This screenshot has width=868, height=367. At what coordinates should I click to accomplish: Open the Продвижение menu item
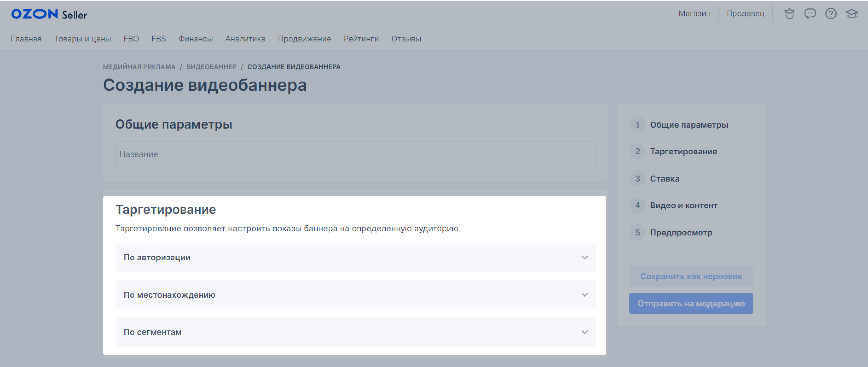[304, 39]
